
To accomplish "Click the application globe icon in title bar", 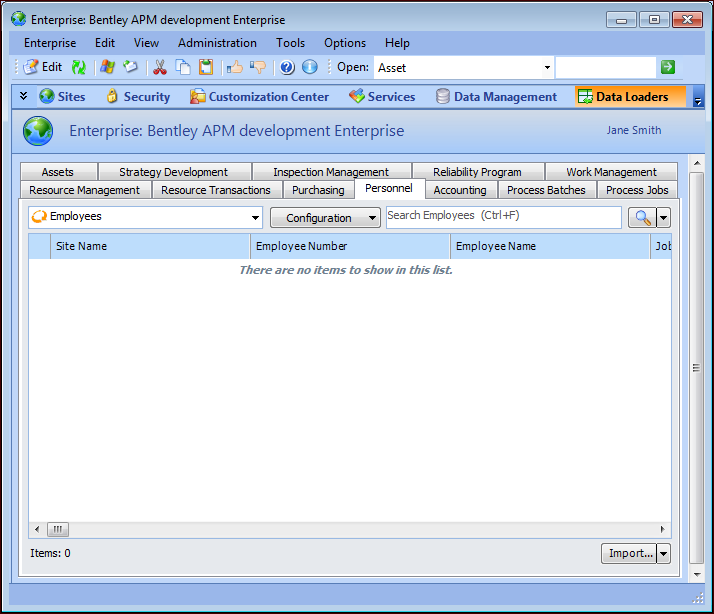I will [x=19, y=19].
